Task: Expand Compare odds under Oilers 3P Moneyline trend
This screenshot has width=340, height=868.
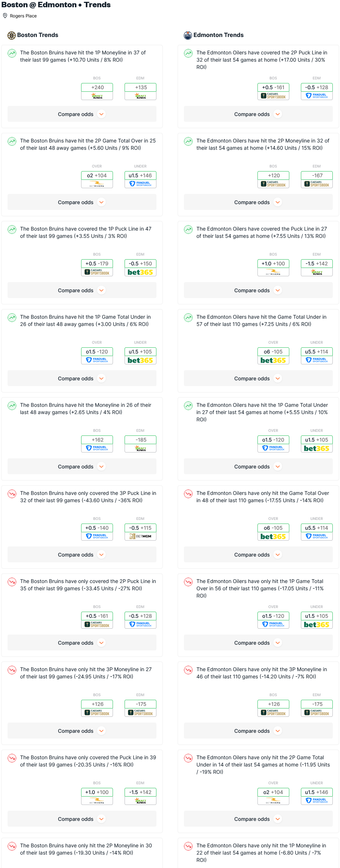Action: (x=258, y=731)
